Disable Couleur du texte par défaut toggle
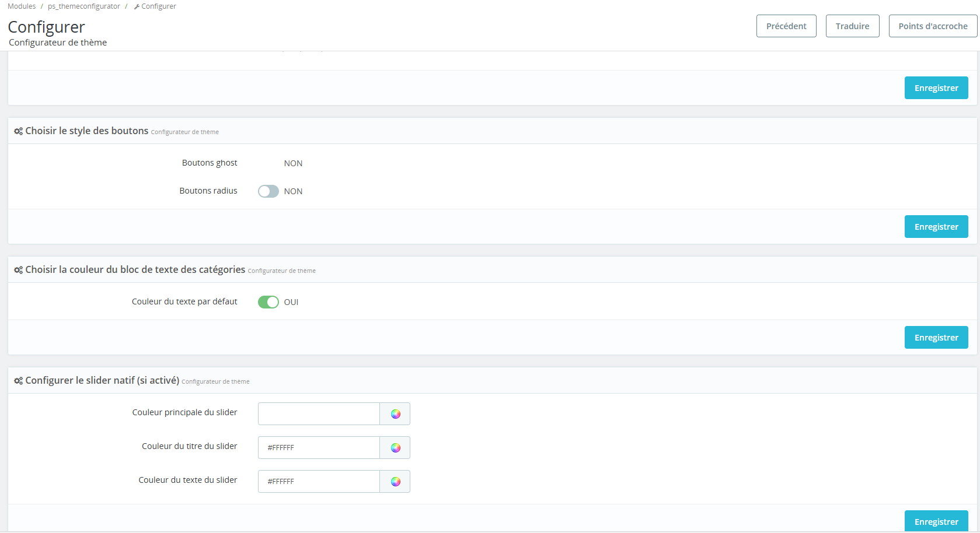 (x=268, y=302)
